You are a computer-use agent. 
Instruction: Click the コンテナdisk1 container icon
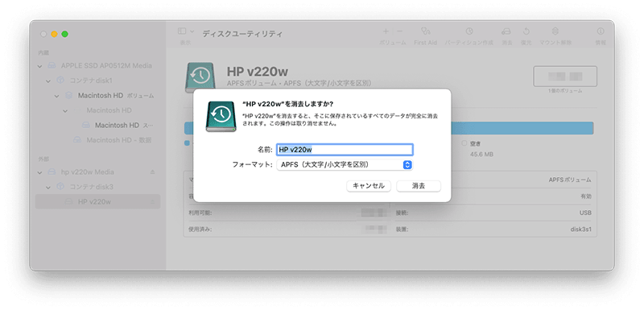pyautogui.click(x=60, y=81)
